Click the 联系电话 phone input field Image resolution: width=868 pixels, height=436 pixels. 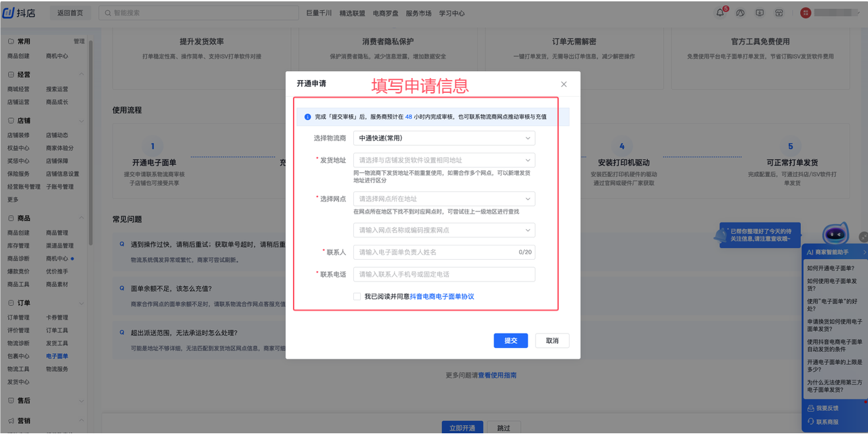(444, 274)
